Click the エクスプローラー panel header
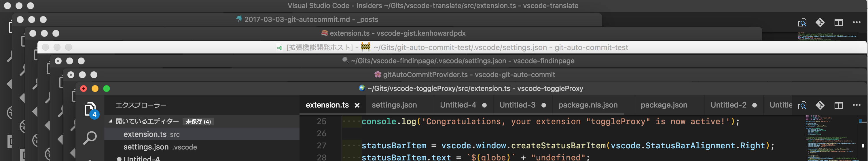This screenshot has height=161, width=868. click(141, 105)
